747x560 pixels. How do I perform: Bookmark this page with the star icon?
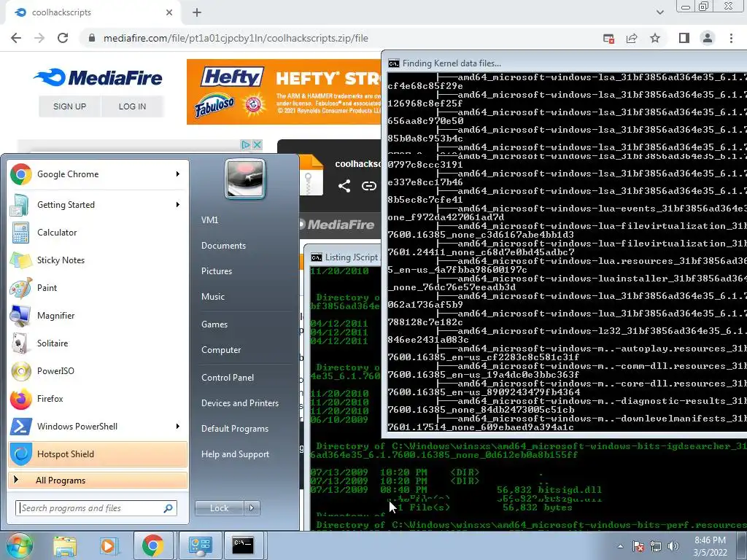pos(656,38)
